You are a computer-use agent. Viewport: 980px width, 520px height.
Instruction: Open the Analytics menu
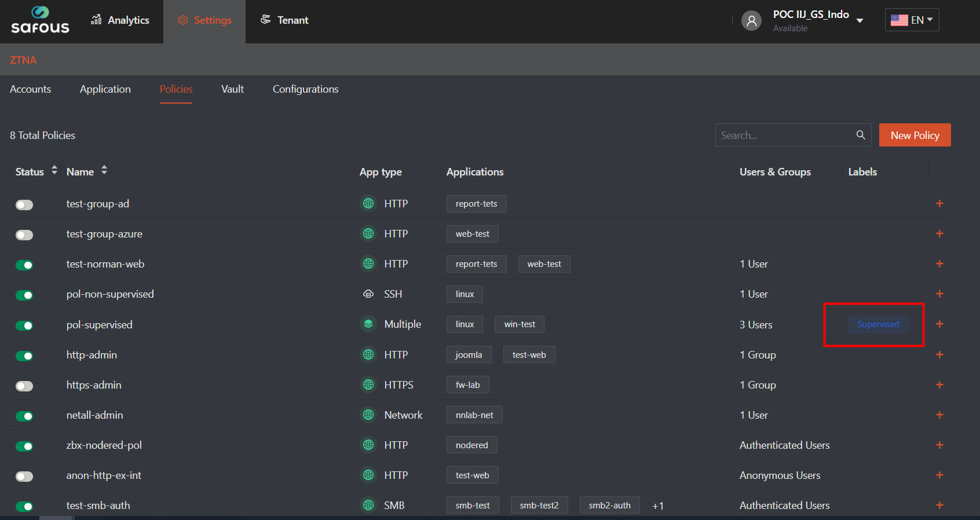(x=120, y=20)
